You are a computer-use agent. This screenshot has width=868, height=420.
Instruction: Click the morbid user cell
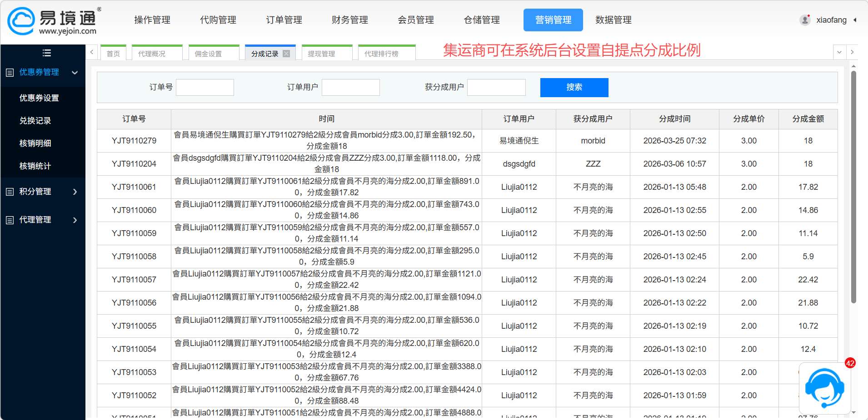[x=593, y=141]
